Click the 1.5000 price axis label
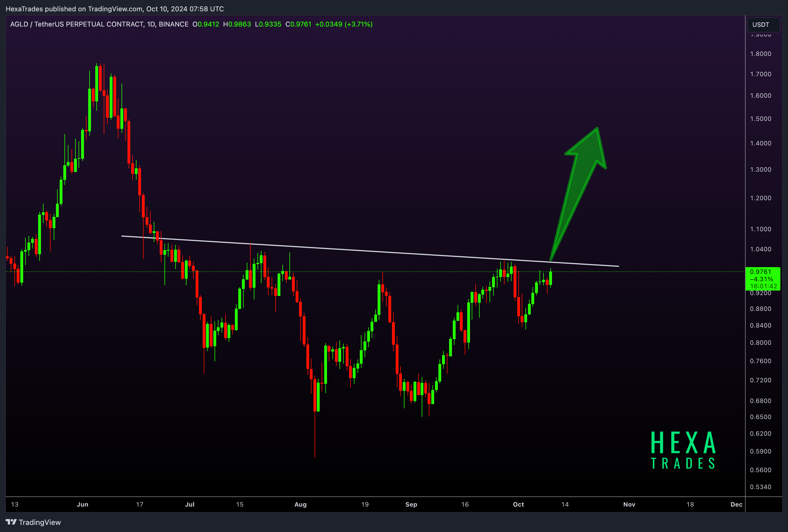This screenshot has width=788, height=532. [761, 119]
